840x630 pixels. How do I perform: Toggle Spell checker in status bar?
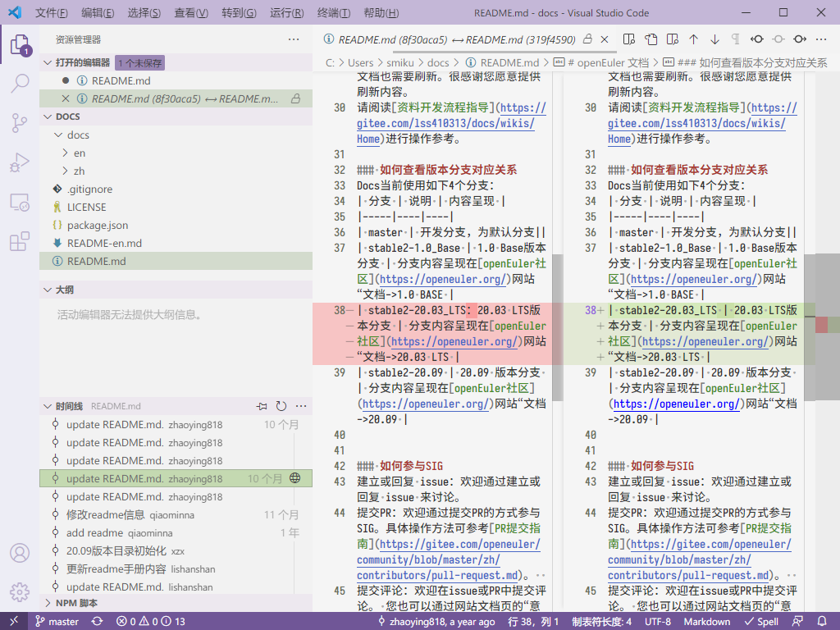click(761, 622)
